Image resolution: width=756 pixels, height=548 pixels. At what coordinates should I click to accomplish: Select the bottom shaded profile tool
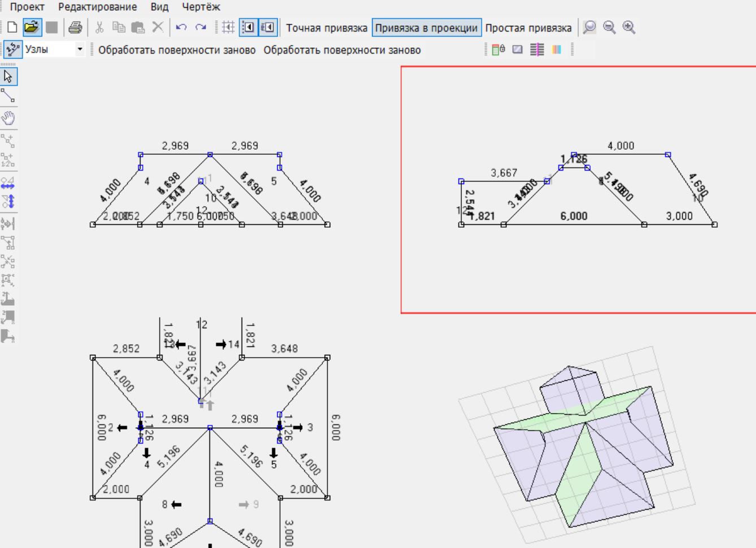tap(8, 336)
